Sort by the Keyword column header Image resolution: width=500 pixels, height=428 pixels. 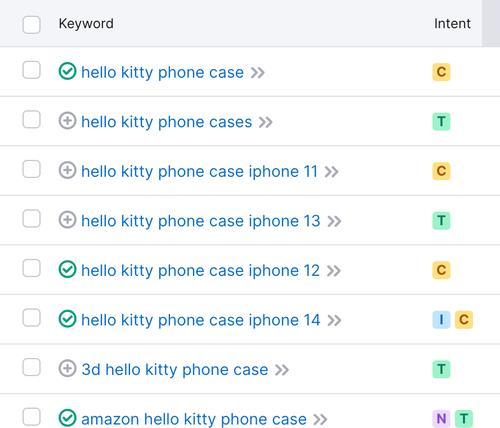coord(86,24)
